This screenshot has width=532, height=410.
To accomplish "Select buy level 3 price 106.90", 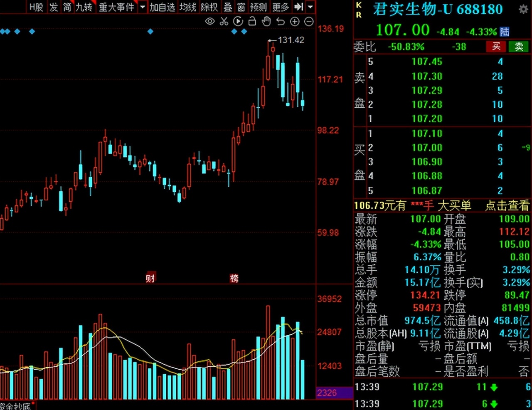I will [427, 162].
